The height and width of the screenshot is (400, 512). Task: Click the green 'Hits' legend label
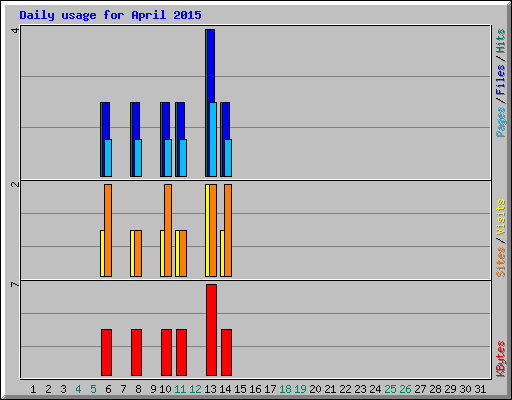pyautogui.click(x=500, y=41)
